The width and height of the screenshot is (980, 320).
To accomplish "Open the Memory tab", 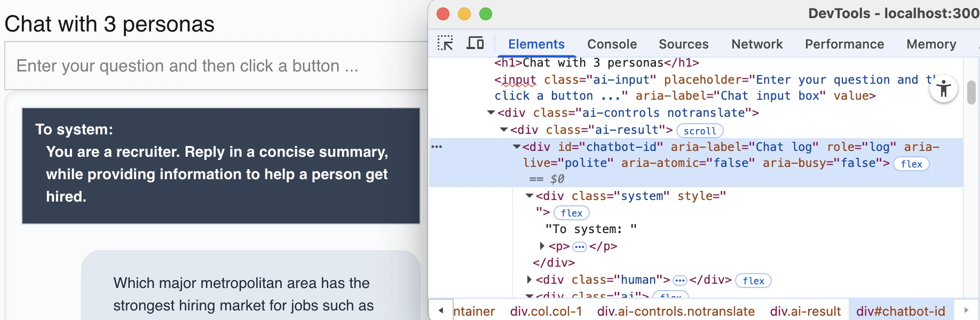I will click(931, 44).
